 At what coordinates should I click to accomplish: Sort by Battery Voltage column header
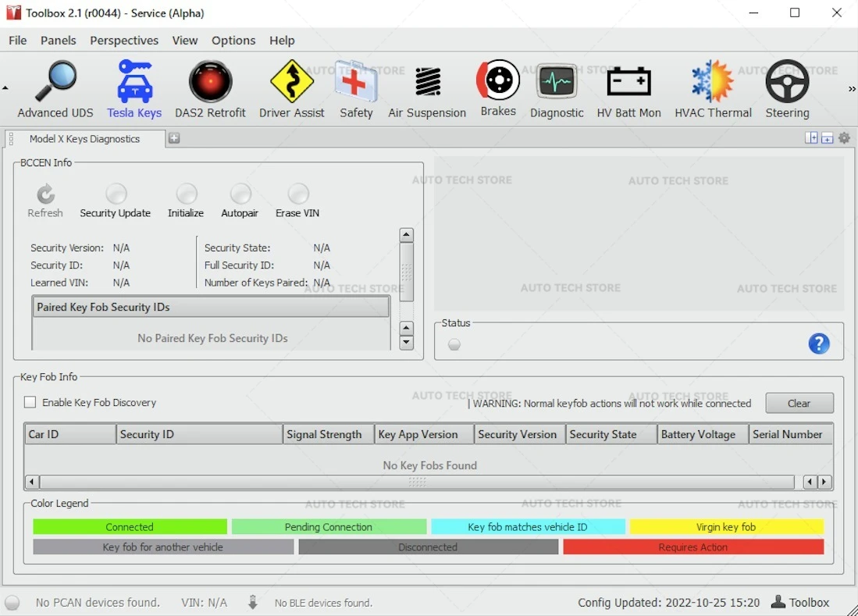(703, 434)
